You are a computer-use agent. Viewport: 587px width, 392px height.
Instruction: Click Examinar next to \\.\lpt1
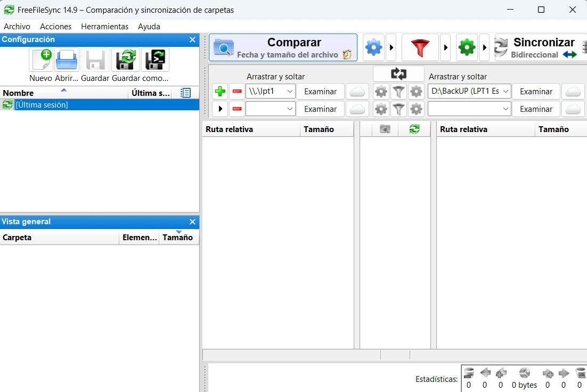coord(321,91)
